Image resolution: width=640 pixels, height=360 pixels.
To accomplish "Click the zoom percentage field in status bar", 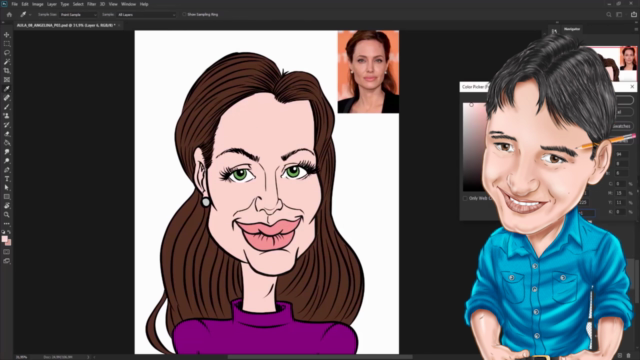I will pyautogui.click(x=21, y=357).
